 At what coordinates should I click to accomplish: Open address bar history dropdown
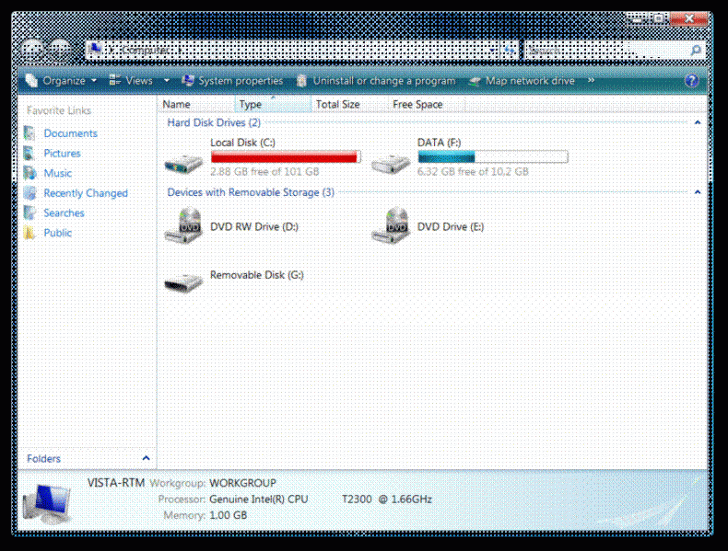(492, 50)
